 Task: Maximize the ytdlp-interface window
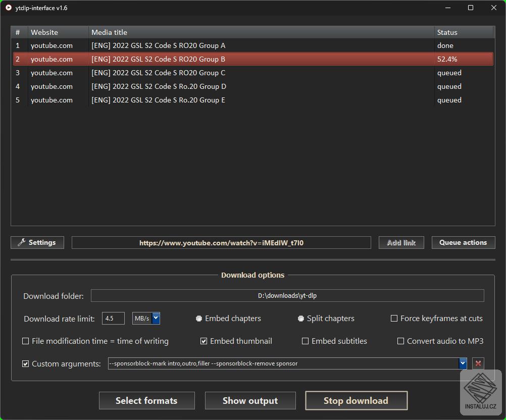pos(471,8)
